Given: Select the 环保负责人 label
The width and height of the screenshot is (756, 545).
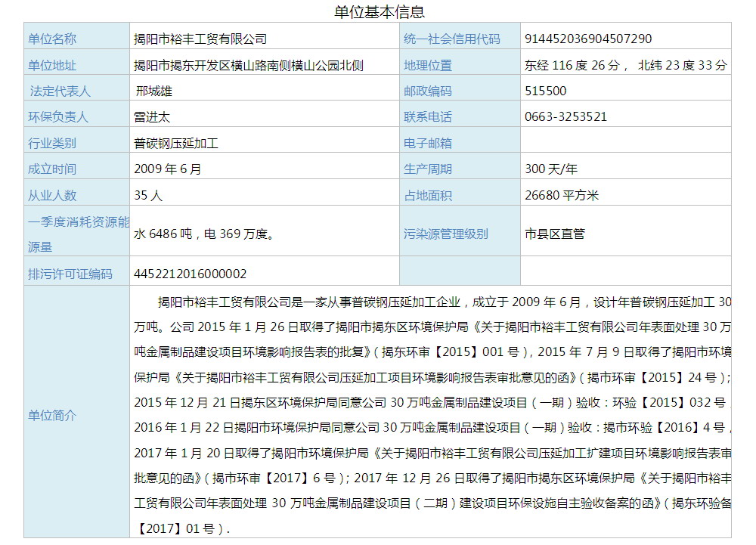Looking at the screenshot, I should tap(58, 117).
